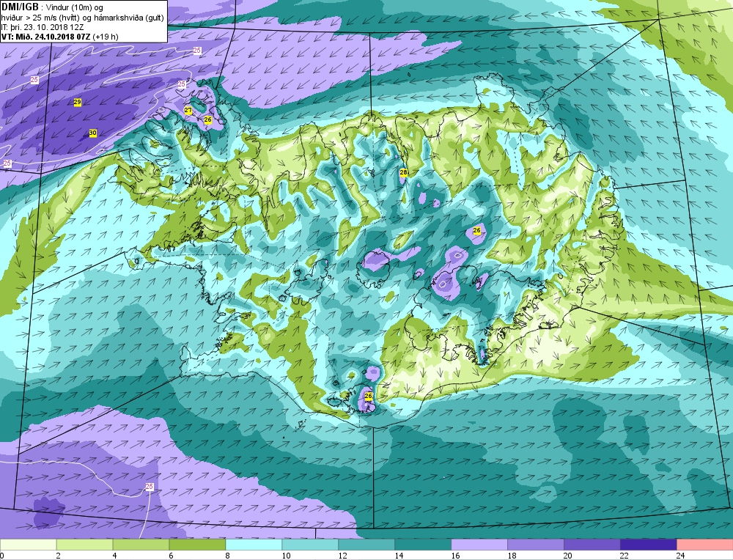This screenshot has height=560, width=733.
Task: Click the yellow 30 gust label
Action: tap(92, 133)
